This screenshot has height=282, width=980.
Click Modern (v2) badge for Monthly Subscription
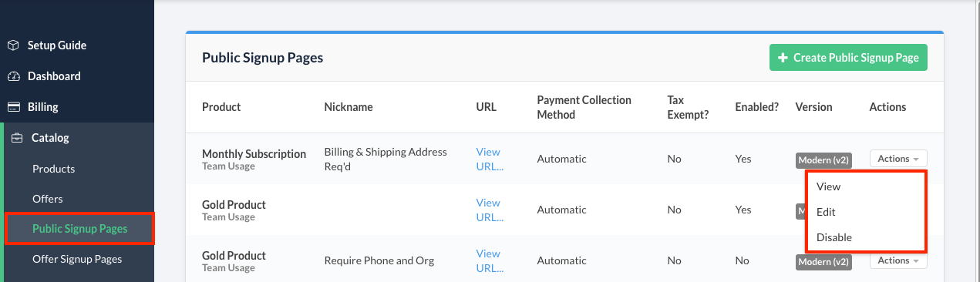[824, 160]
